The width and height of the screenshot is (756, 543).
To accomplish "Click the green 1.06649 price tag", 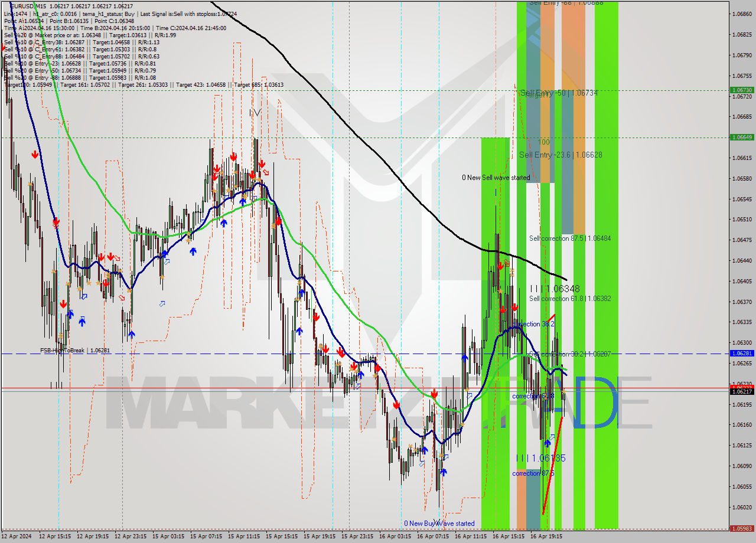I will coord(742,137).
